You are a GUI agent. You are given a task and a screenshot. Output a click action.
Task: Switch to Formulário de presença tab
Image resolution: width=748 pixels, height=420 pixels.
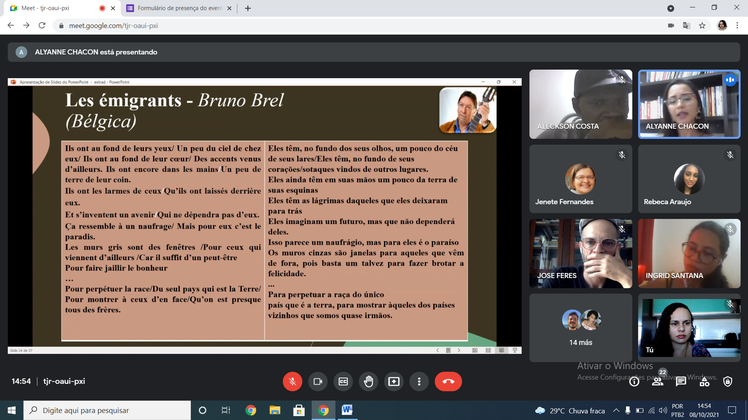pos(179,8)
